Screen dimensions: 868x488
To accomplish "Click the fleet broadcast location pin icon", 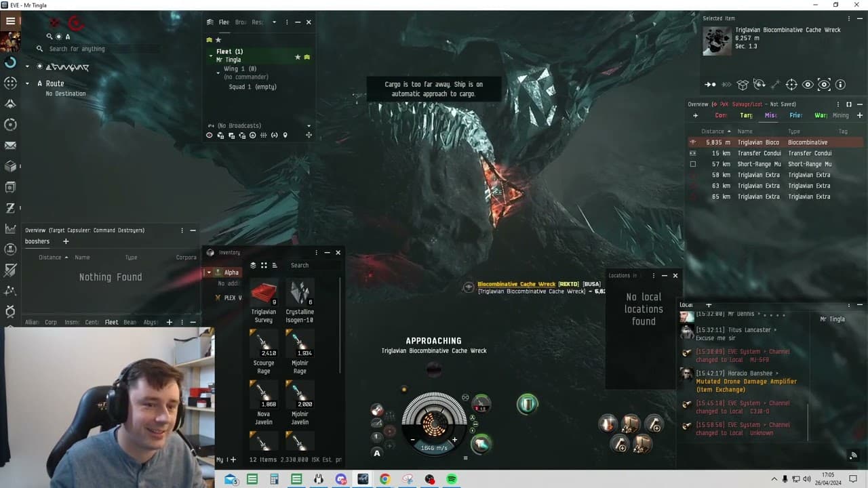I will pyautogui.click(x=285, y=136).
